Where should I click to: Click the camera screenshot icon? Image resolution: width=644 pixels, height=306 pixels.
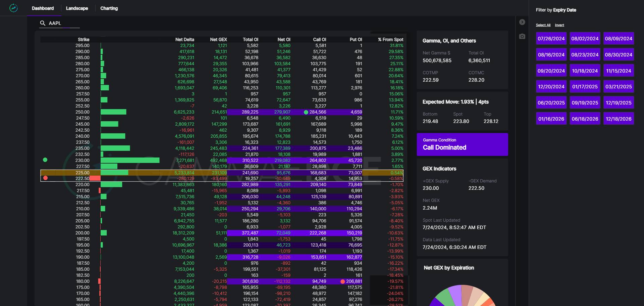tap(522, 36)
